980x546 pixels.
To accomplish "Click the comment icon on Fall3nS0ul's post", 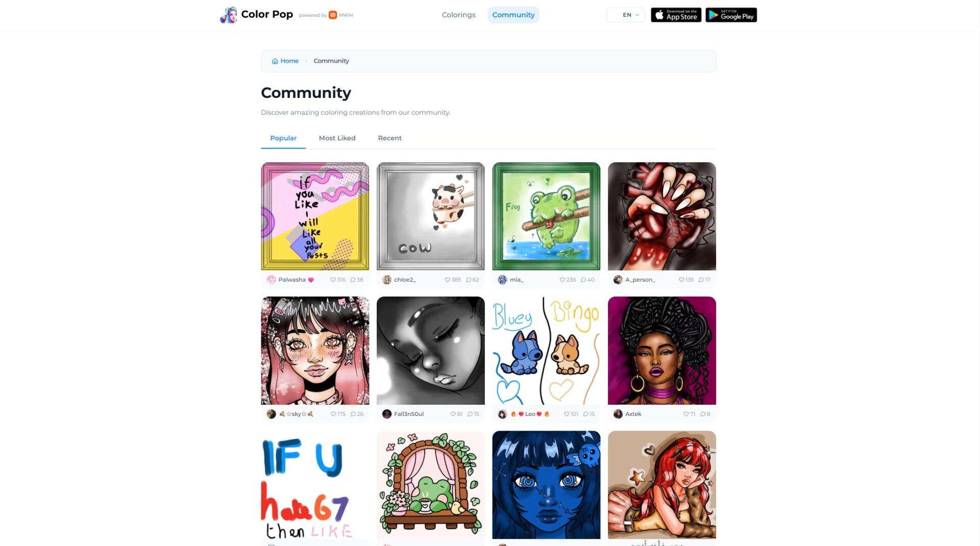I will [x=470, y=414].
